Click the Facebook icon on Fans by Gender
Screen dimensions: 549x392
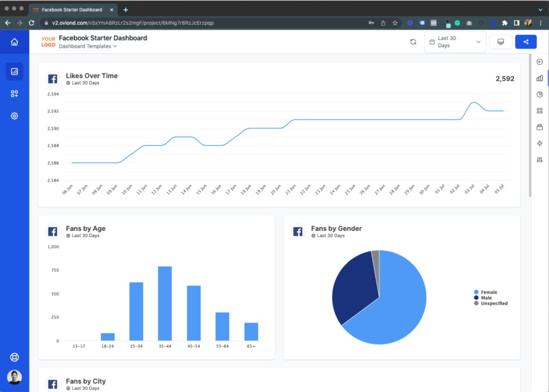coord(298,231)
